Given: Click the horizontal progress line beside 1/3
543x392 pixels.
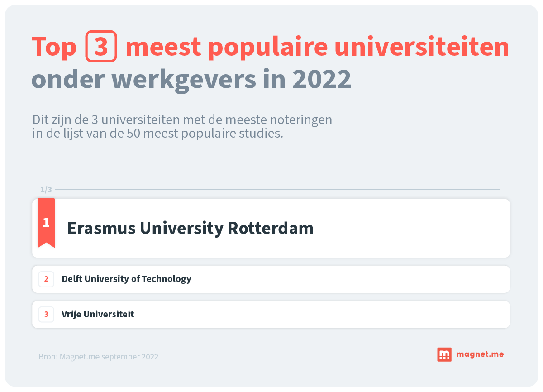Looking at the screenshot, I should coord(277,190).
